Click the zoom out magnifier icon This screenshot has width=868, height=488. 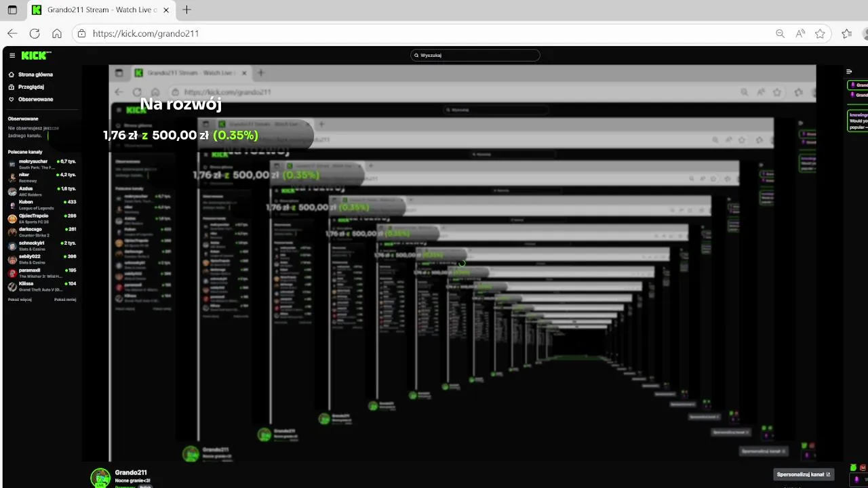coord(781,33)
